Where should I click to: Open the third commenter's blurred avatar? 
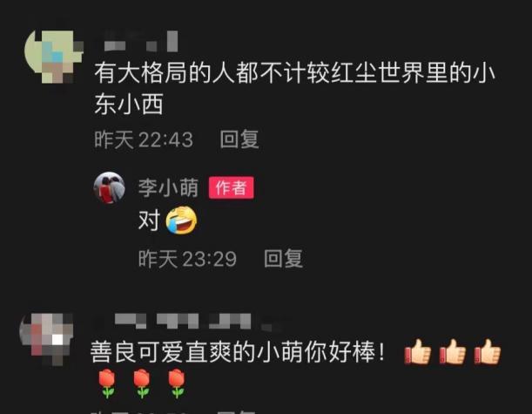point(47,339)
